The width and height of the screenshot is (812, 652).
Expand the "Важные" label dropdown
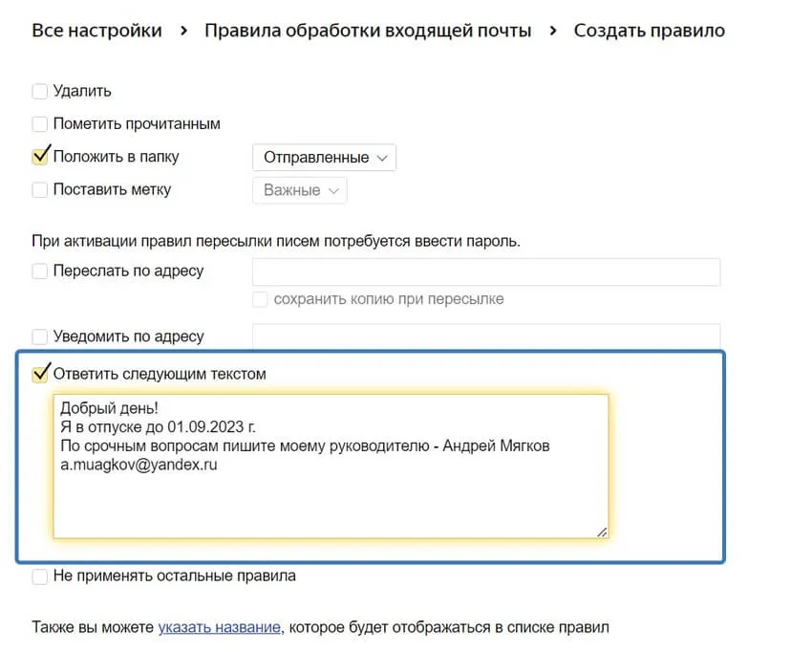point(299,189)
